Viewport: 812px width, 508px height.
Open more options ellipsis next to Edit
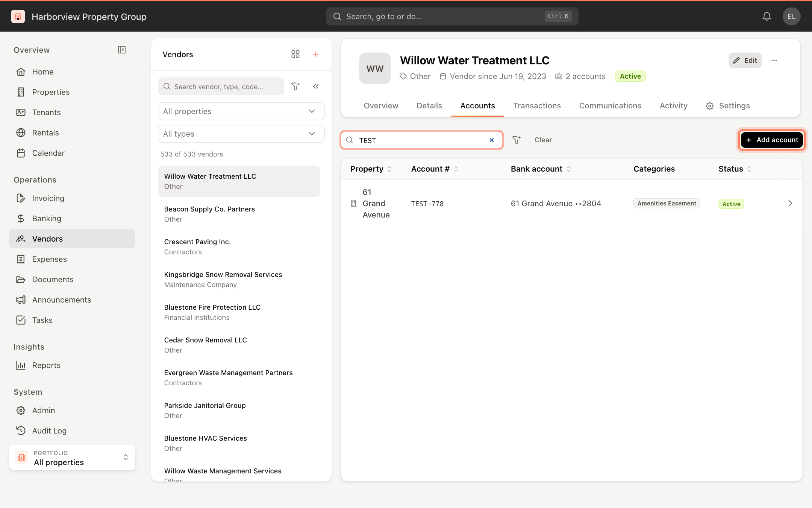coord(774,61)
